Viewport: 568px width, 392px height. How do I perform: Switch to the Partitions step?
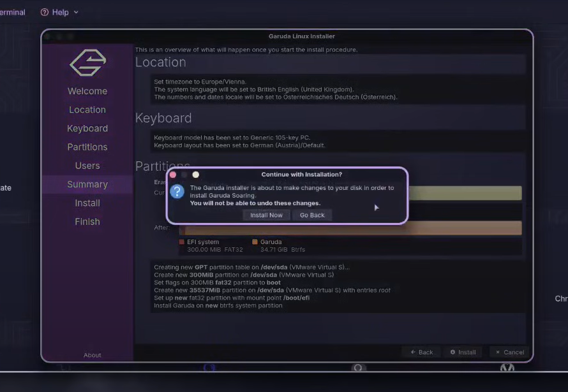[87, 147]
